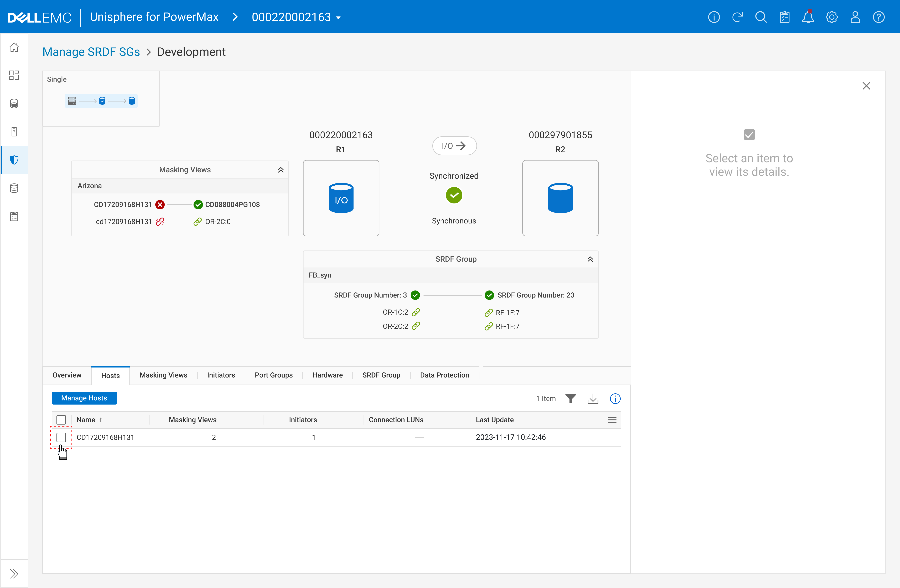The image size is (900, 588).
Task: Open the Data Protection shield sidebar icon
Action: click(14, 160)
